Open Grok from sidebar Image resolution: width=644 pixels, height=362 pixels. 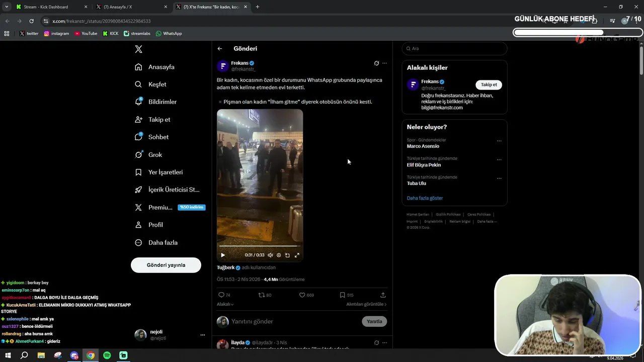click(148, 155)
